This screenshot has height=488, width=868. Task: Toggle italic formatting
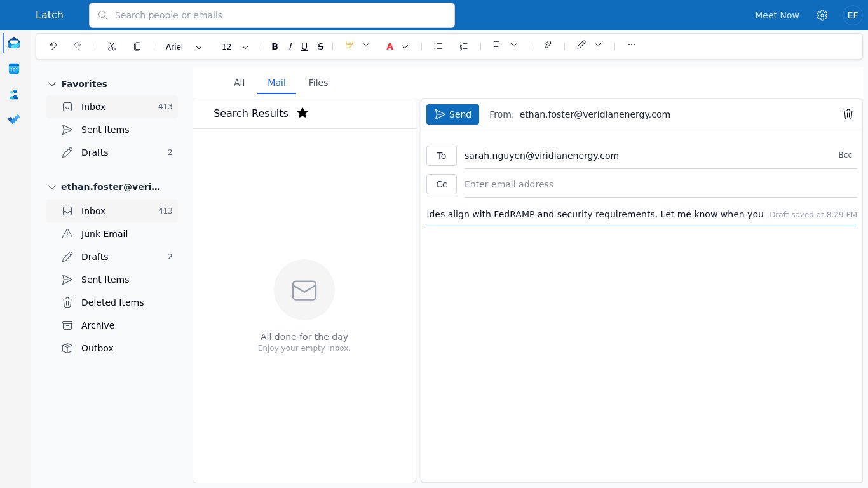click(x=290, y=46)
